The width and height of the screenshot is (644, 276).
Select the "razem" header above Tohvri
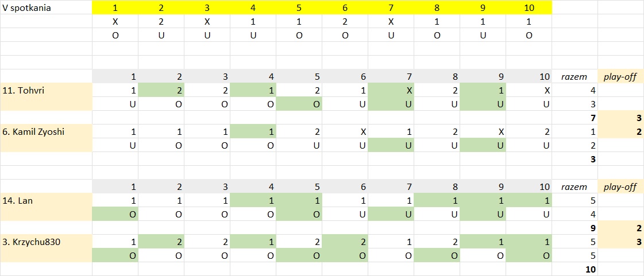coord(574,76)
